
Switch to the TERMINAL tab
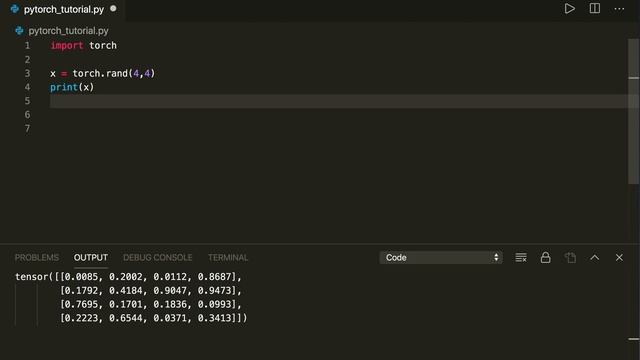pos(228,258)
